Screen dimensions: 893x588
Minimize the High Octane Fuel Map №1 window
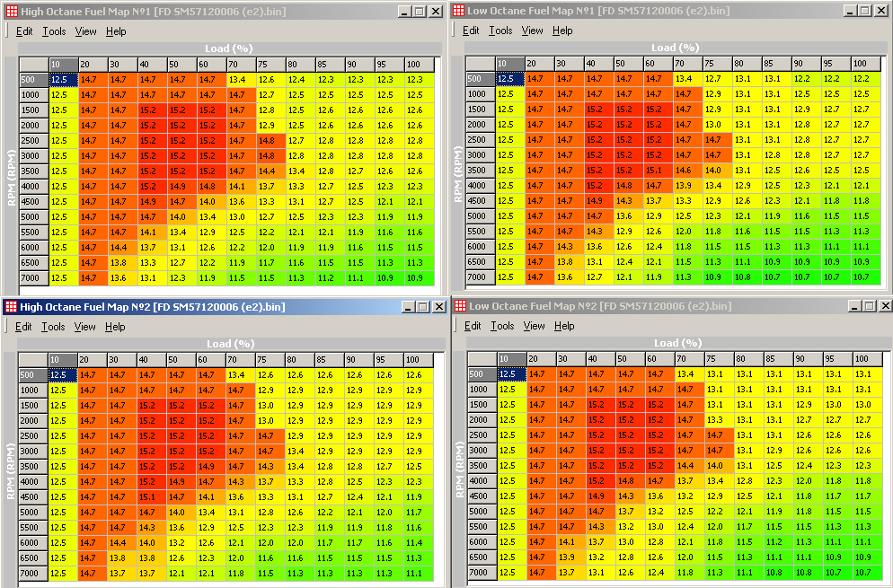(403, 12)
